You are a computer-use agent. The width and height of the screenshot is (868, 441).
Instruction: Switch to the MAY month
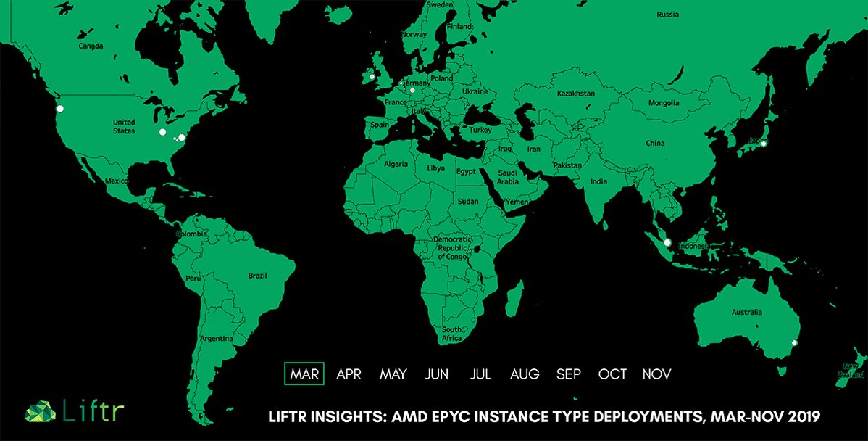(x=393, y=374)
